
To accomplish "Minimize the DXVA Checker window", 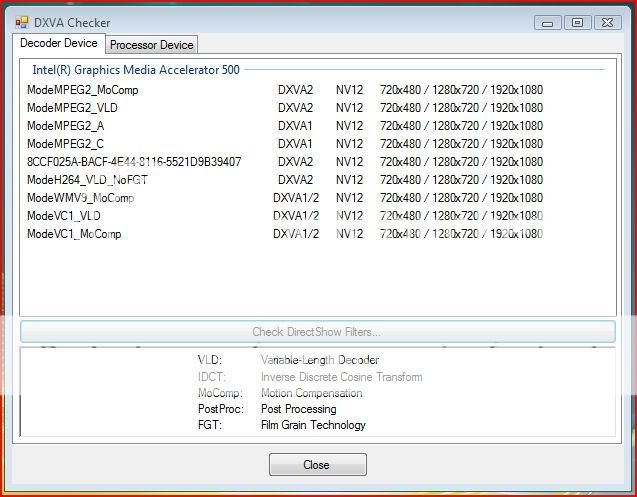I will 547,22.
